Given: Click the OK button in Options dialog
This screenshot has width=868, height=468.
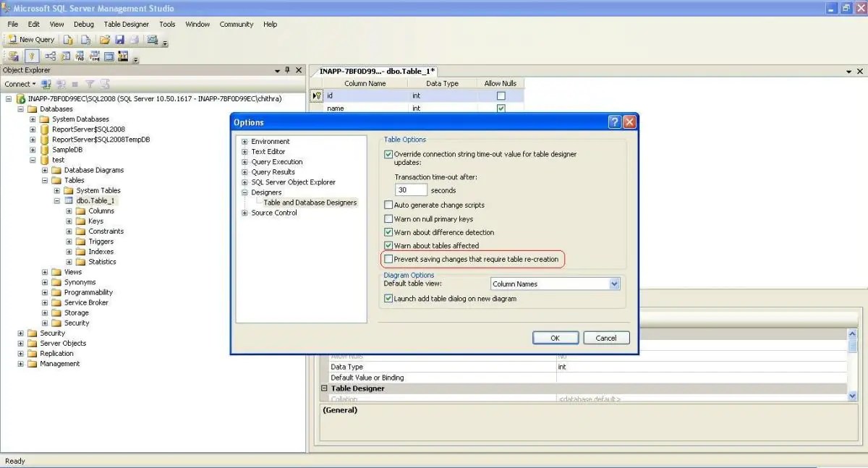Looking at the screenshot, I should click(555, 337).
